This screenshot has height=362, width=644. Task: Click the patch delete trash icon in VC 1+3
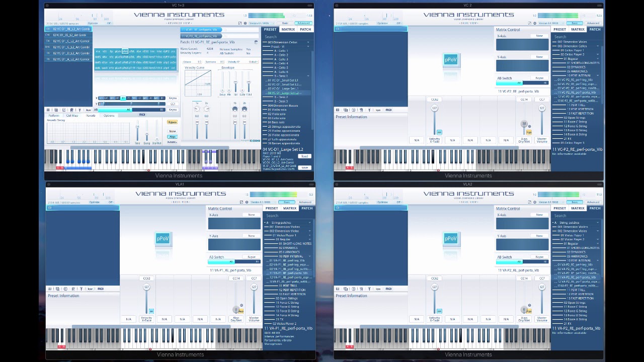[x=256, y=42]
